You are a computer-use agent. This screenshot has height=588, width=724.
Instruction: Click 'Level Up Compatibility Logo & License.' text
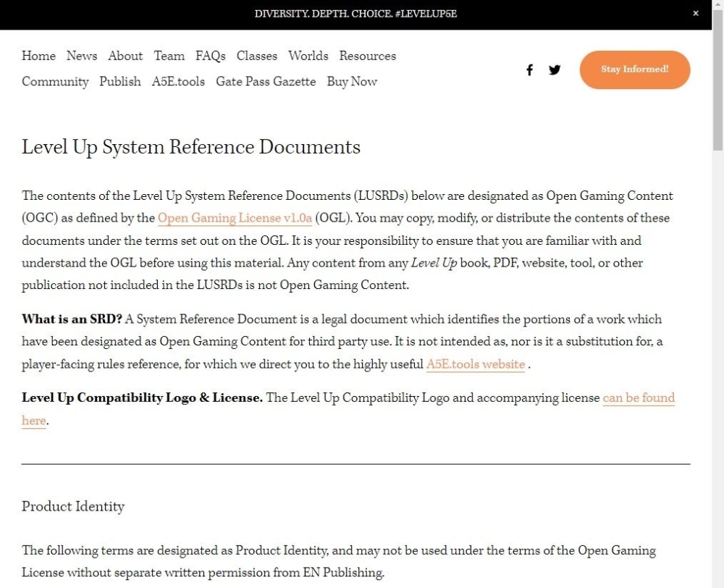[x=142, y=398]
